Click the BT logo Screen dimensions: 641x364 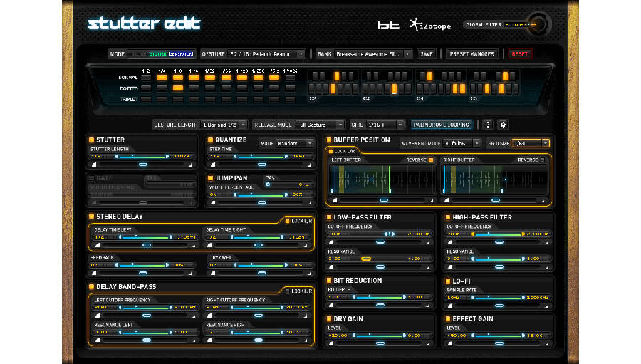pyautogui.click(x=388, y=26)
